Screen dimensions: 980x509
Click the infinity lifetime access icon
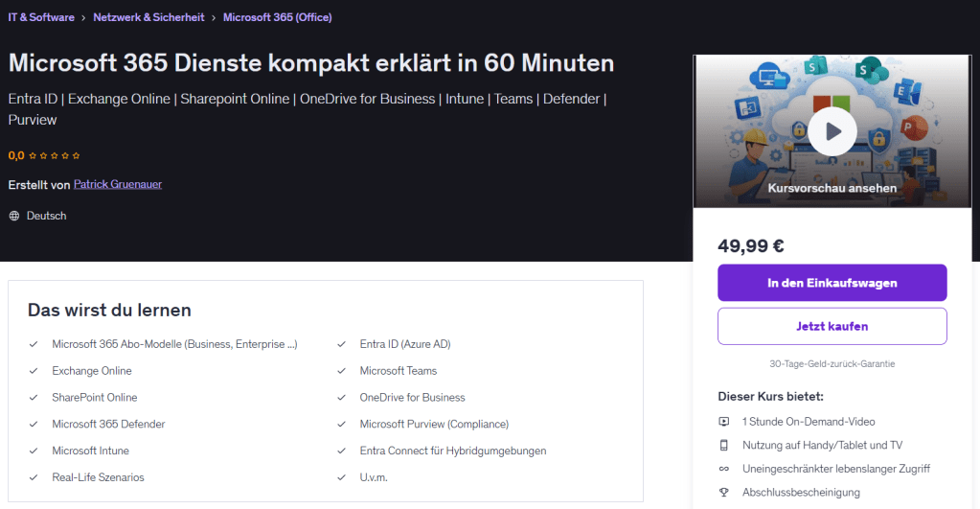tap(724, 469)
